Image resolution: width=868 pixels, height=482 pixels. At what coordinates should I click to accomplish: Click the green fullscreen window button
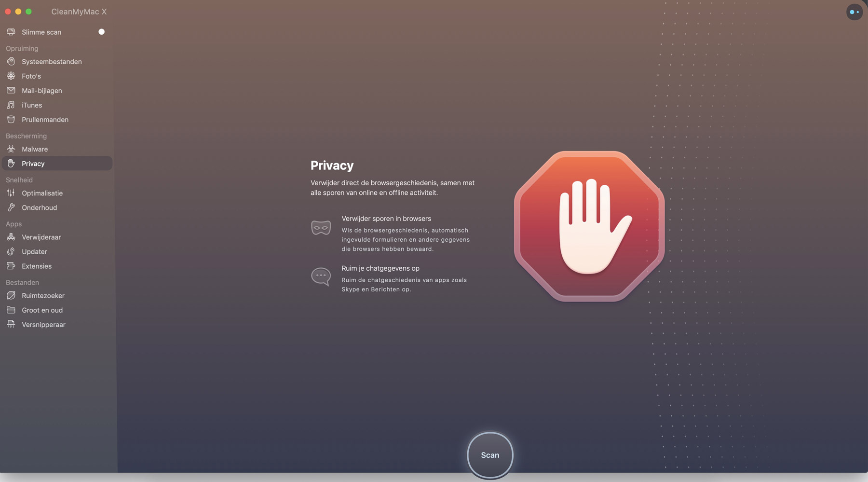click(x=28, y=12)
